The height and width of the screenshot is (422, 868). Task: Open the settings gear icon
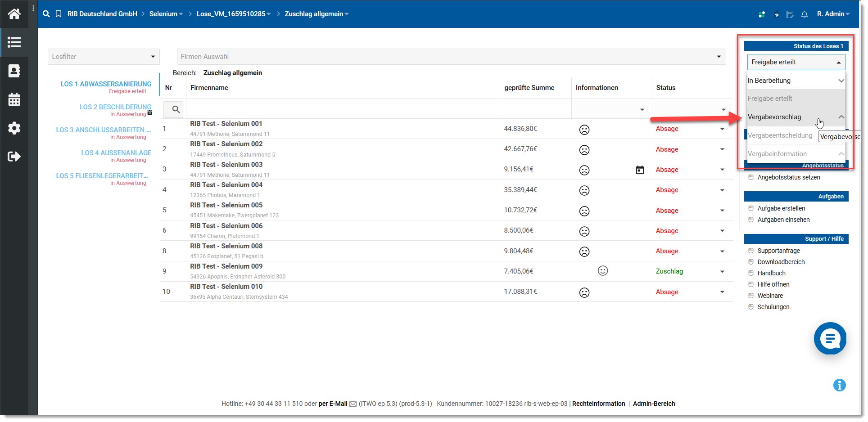point(14,128)
